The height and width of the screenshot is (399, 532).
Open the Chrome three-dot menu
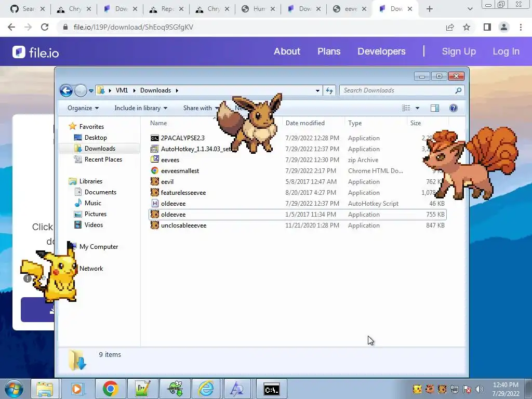(x=521, y=27)
